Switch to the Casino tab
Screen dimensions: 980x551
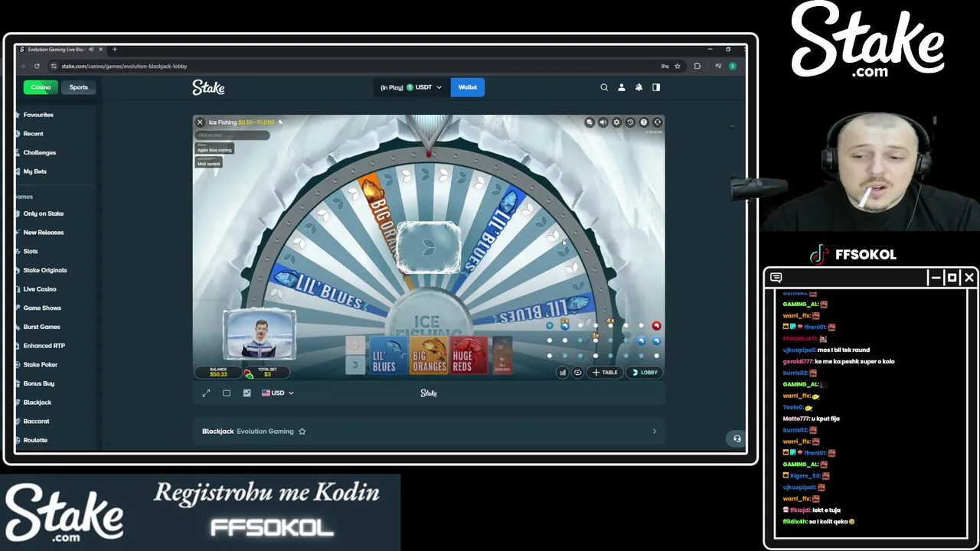coord(41,87)
